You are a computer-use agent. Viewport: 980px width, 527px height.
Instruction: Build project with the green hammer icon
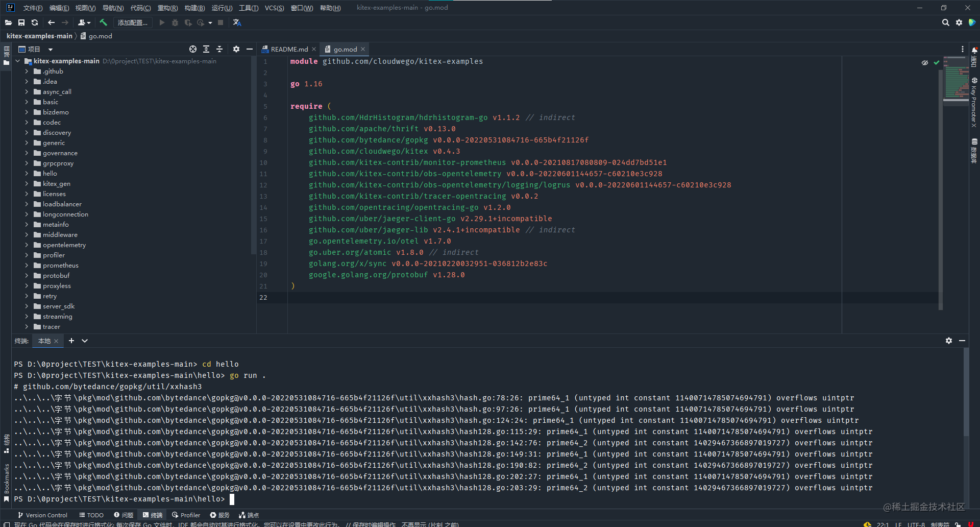pos(103,22)
